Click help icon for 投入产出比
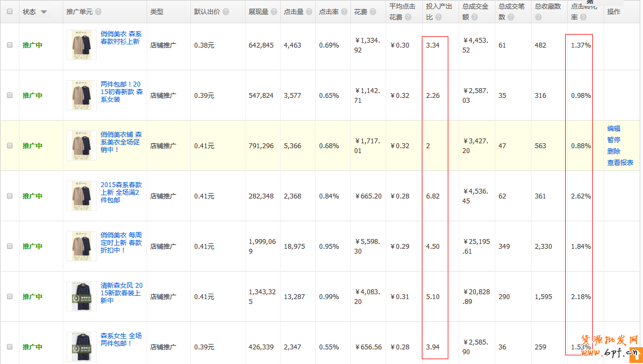The image size is (643, 364). (438, 17)
